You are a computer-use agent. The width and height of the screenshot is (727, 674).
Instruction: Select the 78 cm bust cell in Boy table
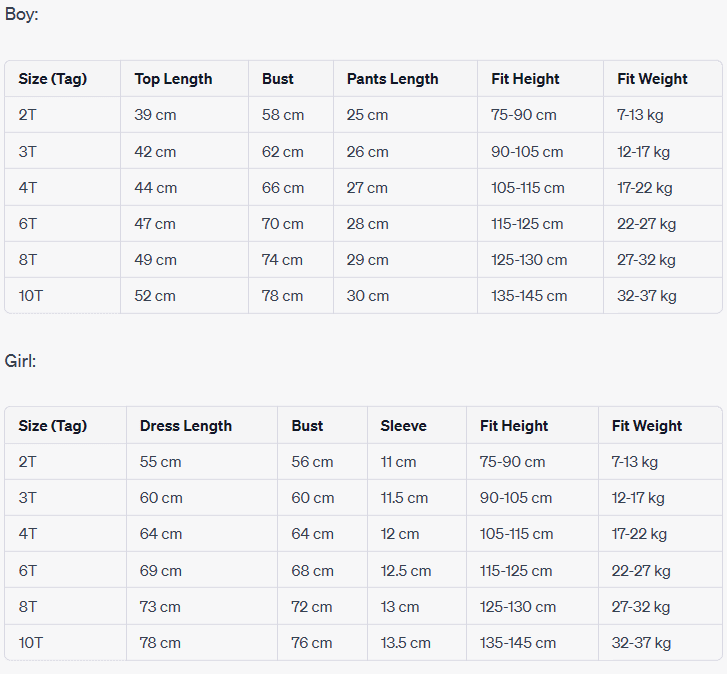283,296
